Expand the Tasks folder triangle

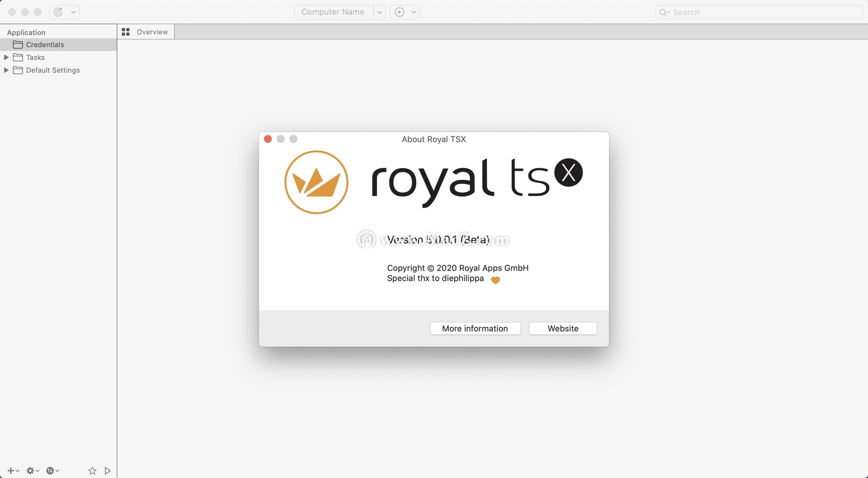tap(6, 57)
